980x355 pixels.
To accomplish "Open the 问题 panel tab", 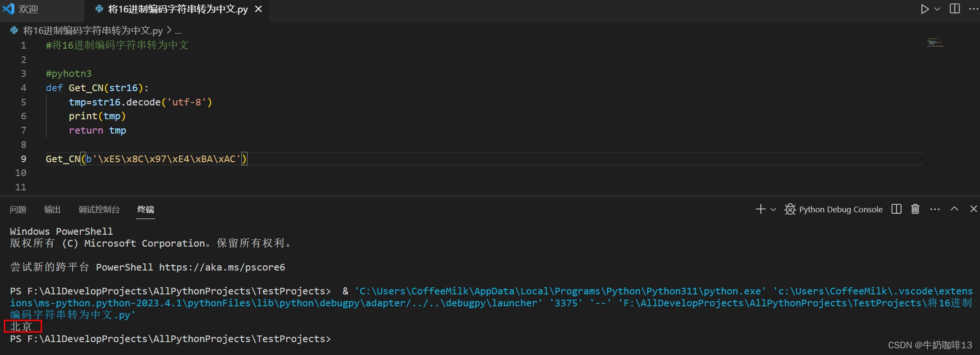I will pos(18,209).
